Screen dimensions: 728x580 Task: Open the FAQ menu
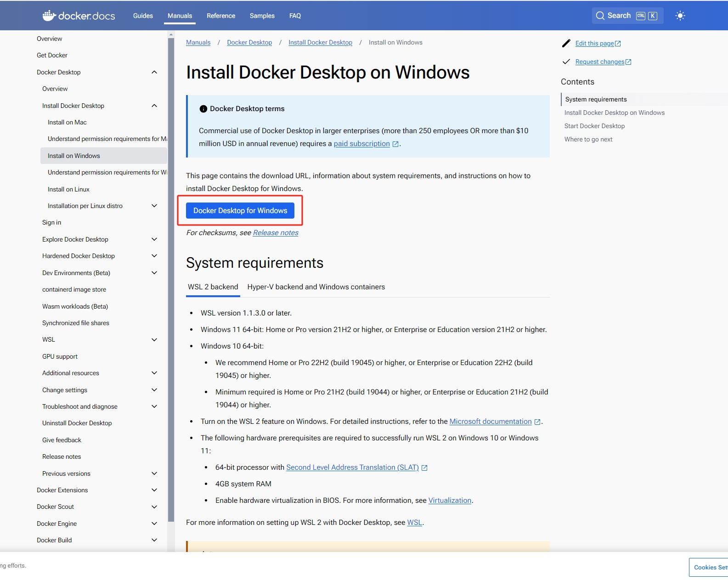295,16
